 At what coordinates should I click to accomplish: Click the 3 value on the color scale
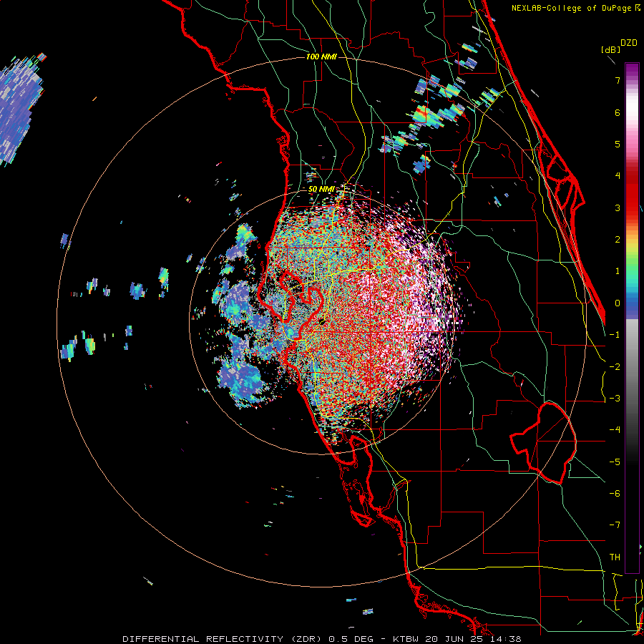point(618,208)
